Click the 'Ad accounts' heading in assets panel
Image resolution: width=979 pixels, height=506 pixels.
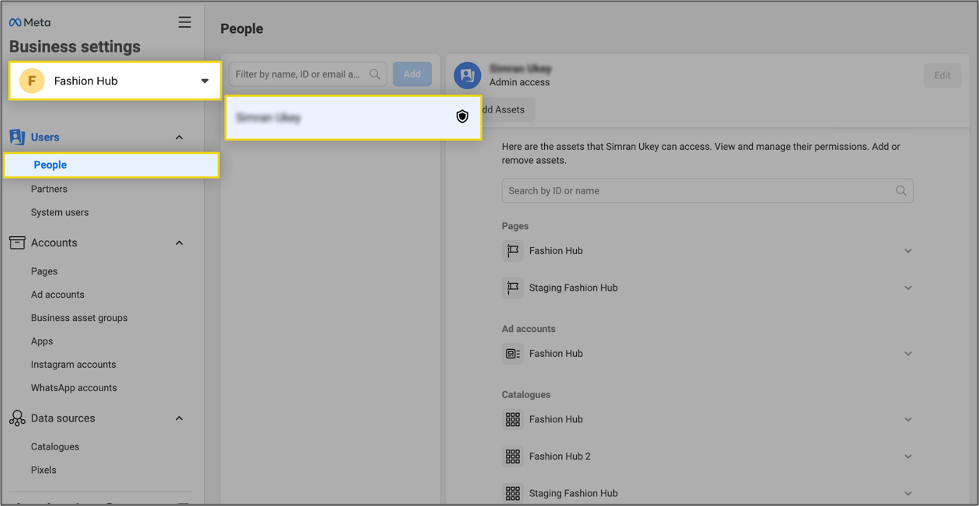click(x=528, y=329)
